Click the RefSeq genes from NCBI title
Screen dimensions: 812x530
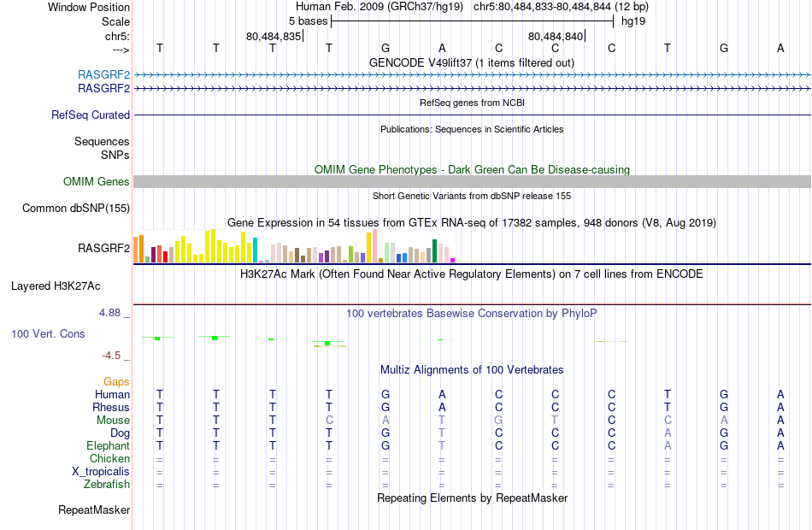click(x=472, y=103)
